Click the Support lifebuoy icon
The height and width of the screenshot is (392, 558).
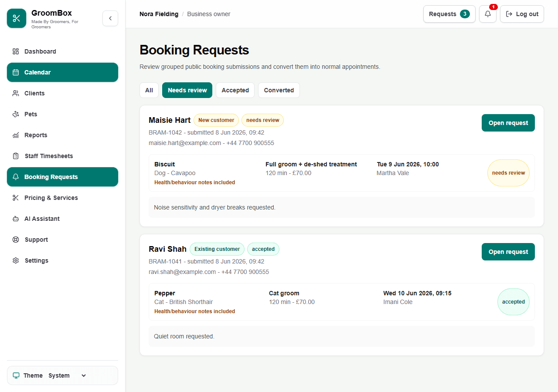click(x=16, y=240)
